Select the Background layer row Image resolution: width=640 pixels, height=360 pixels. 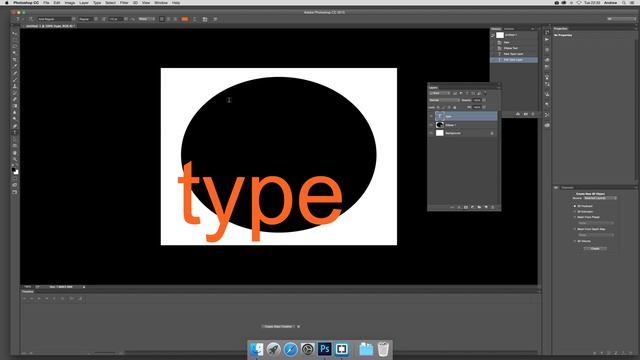tap(463, 133)
